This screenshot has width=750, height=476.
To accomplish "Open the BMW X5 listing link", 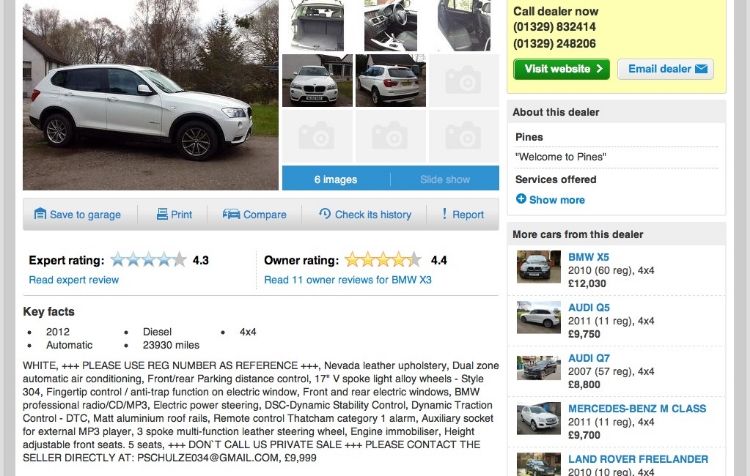I will point(588,257).
